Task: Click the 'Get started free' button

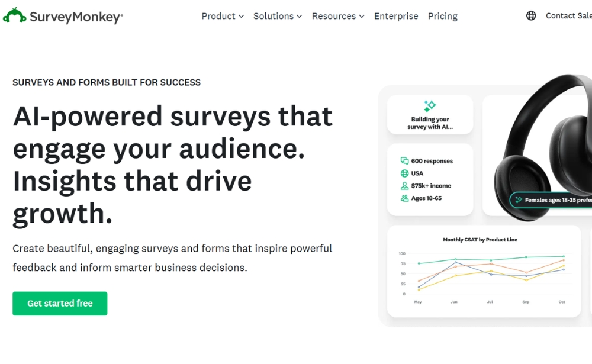Action: pyautogui.click(x=59, y=303)
